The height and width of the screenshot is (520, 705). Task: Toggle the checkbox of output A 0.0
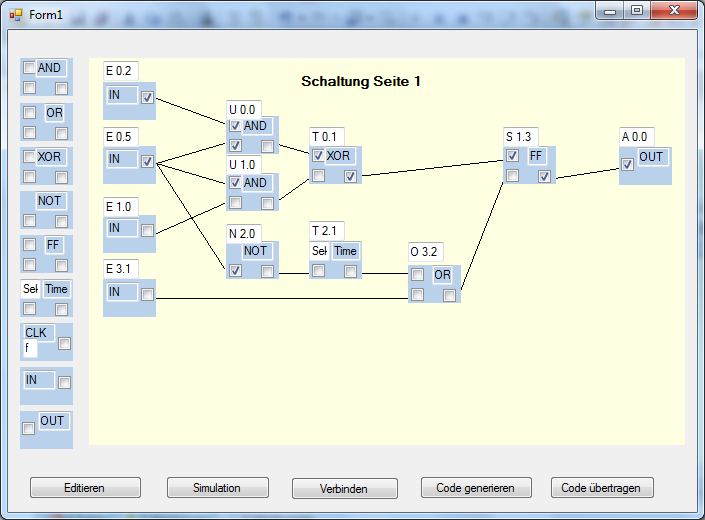click(627, 164)
